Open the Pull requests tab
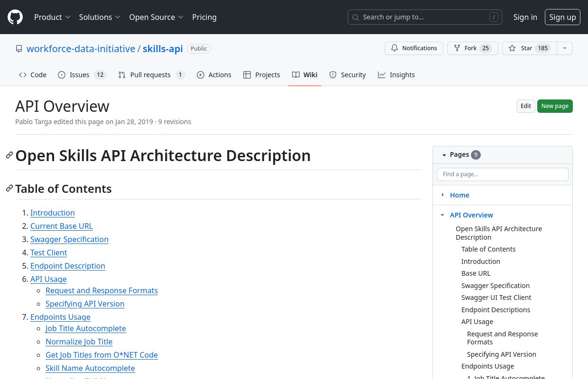Image resolution: width=588 pixels, height=379 pixels. (x=151, y=75)
